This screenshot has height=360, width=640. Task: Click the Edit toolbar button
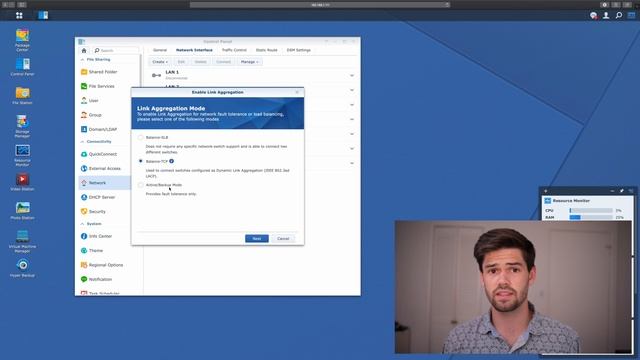coord(181,62)
